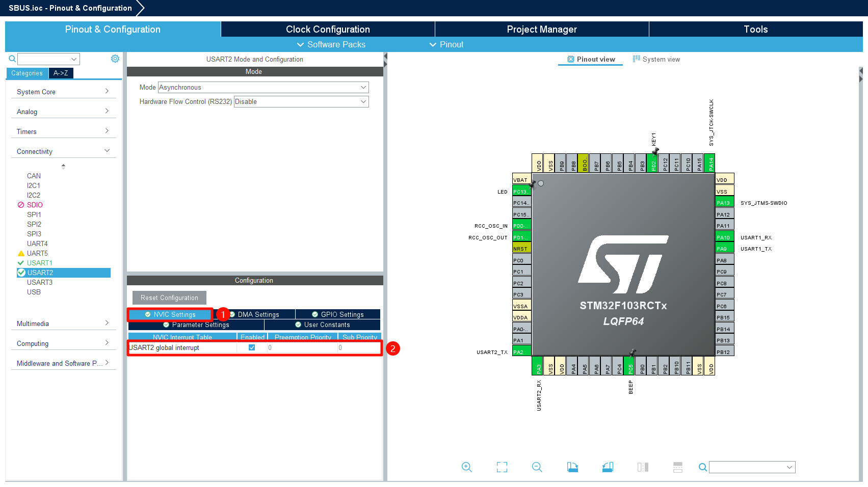Open the Parameter Settings tab

[x=196, y=324]
